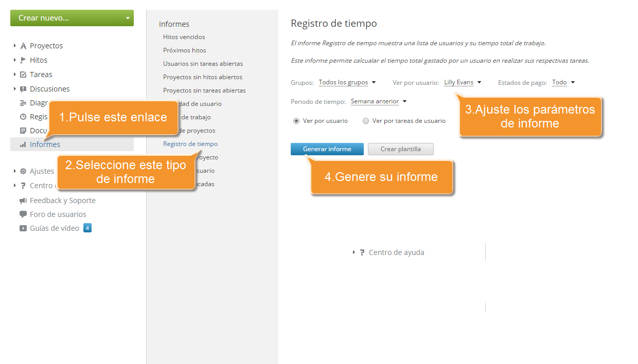Click the Proyectos icon in sidebar
This screenshot has width=638, height=364.
pyautogui.click(x=23, y=46)
